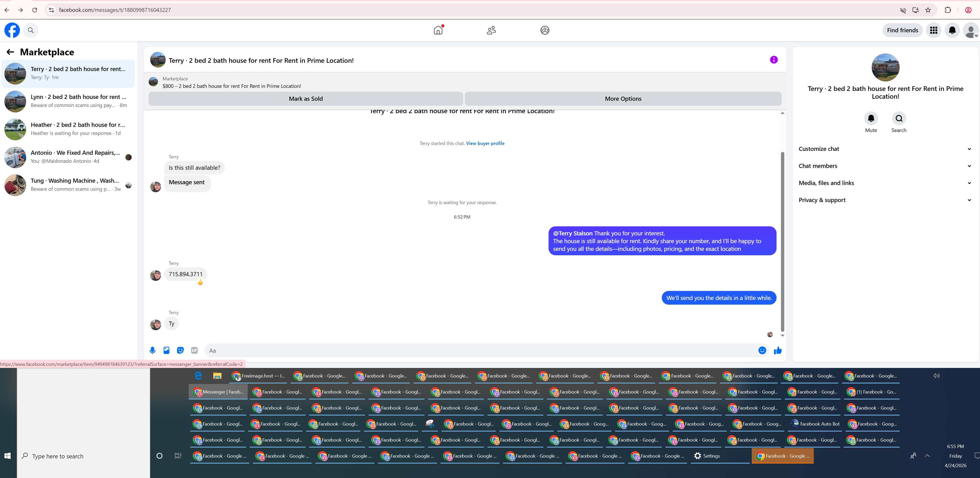980x478 pixels.
Task: Click the chat scrollbar up arrow
Action: tap(783, 113)
